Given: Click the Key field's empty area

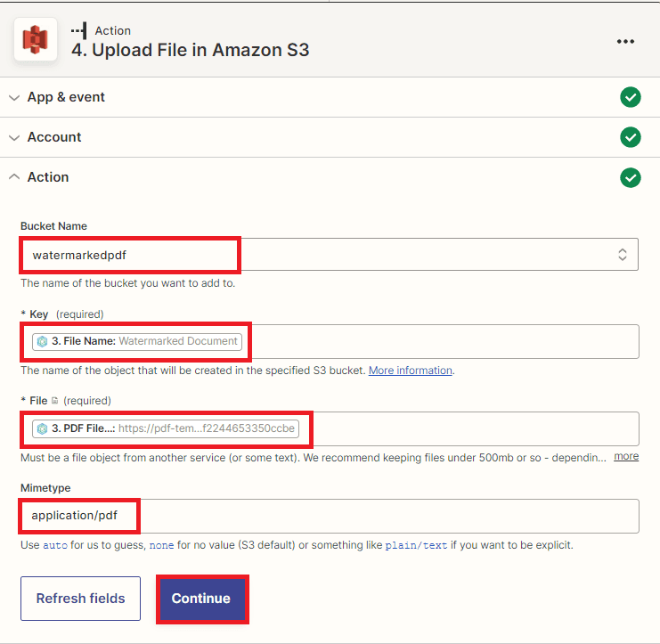Looking at the screenshot, I should coord(445,341).
